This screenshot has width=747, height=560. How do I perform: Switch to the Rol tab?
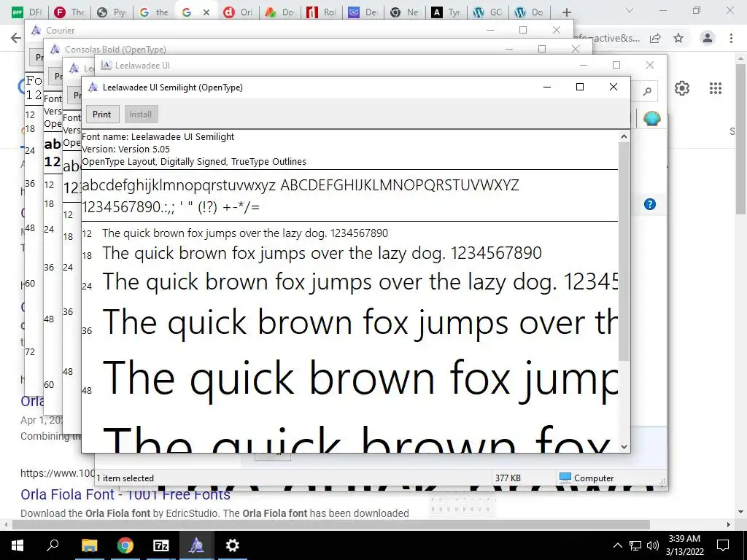(322, 12)
